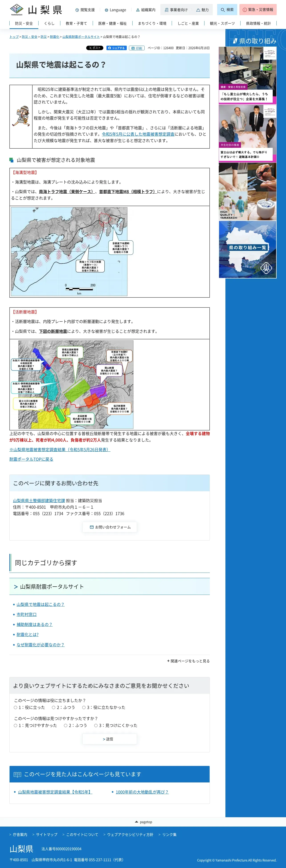Return via 耐震ポータルTOPに戻る link

click(x=31, y=459)
